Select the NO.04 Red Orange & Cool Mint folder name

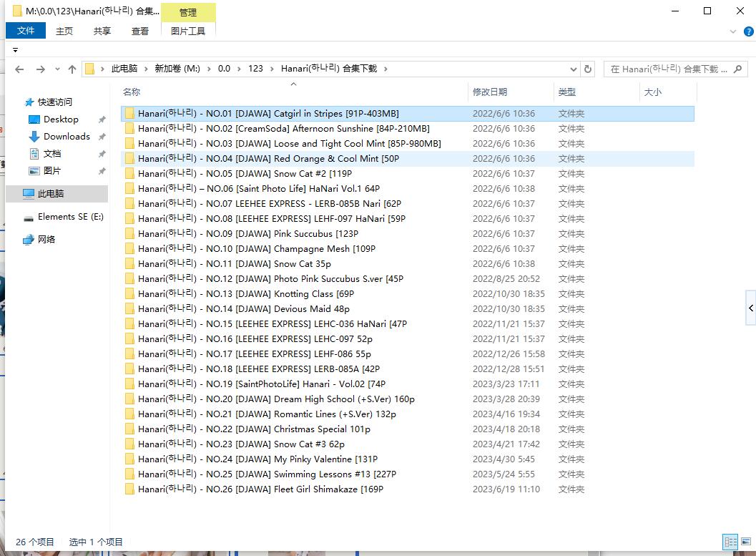click(x=268, y=159)
